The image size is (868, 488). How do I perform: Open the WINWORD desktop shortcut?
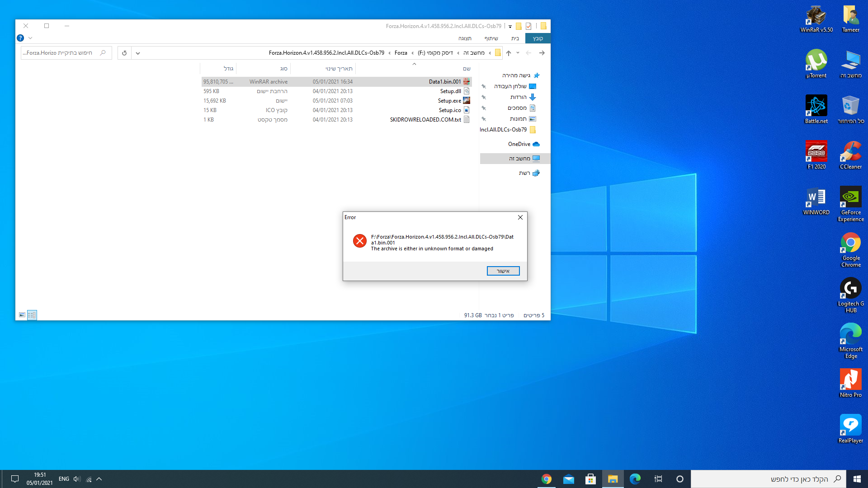coord(816,201)
